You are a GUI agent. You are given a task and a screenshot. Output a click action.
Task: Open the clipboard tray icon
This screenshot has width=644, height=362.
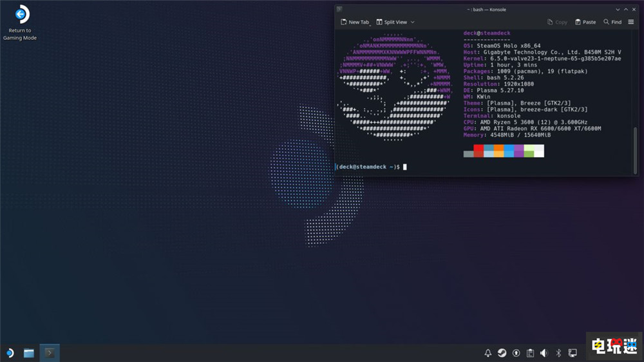click(x=530, y=353)
